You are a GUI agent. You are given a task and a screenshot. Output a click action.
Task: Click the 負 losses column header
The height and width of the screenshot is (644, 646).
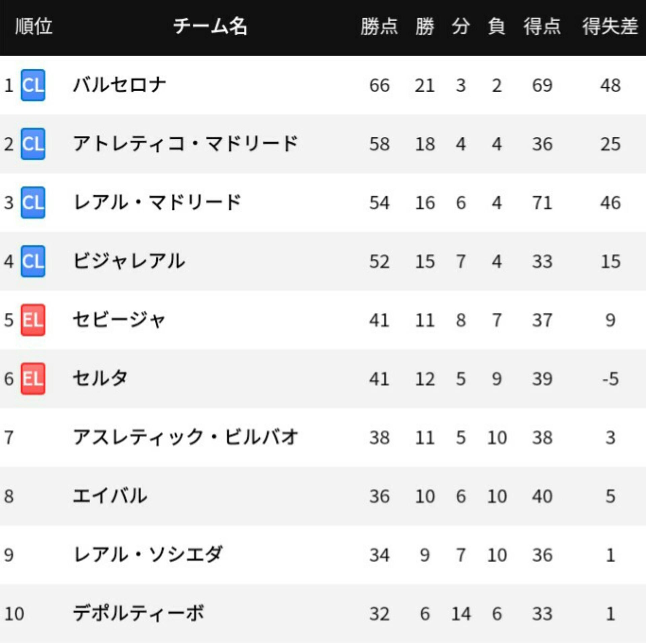click(497, 27)
